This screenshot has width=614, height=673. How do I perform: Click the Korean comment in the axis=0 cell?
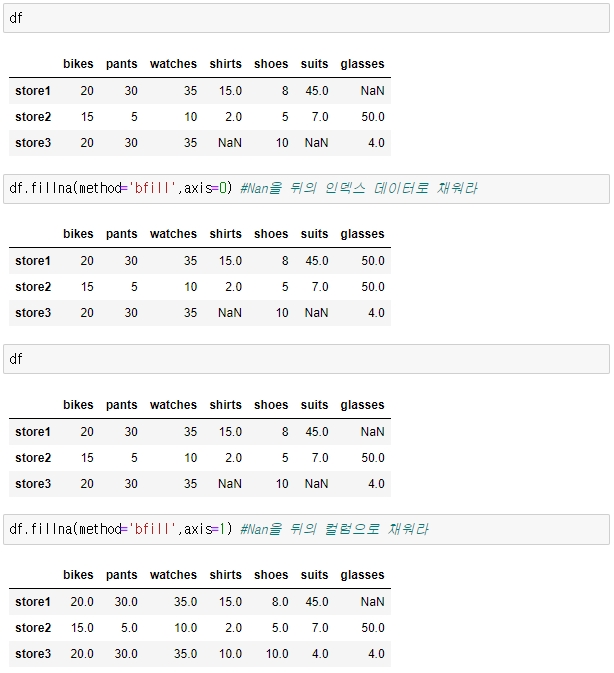pos(359,188)
